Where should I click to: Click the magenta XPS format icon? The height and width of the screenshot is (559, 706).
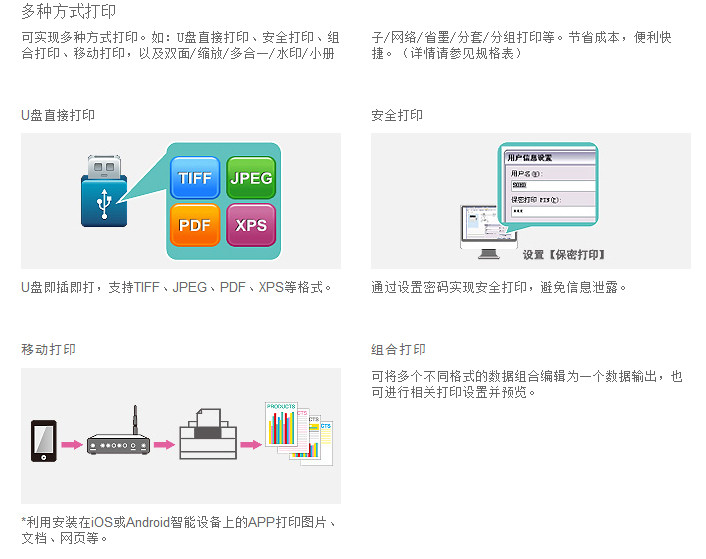[251, 225]
